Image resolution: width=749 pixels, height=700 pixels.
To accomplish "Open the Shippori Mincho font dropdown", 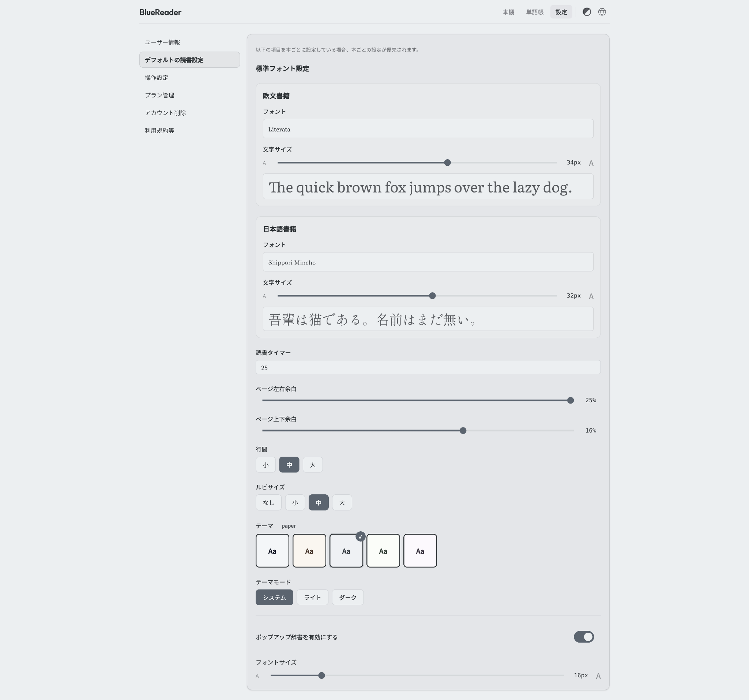I will [x=428, y=262].
